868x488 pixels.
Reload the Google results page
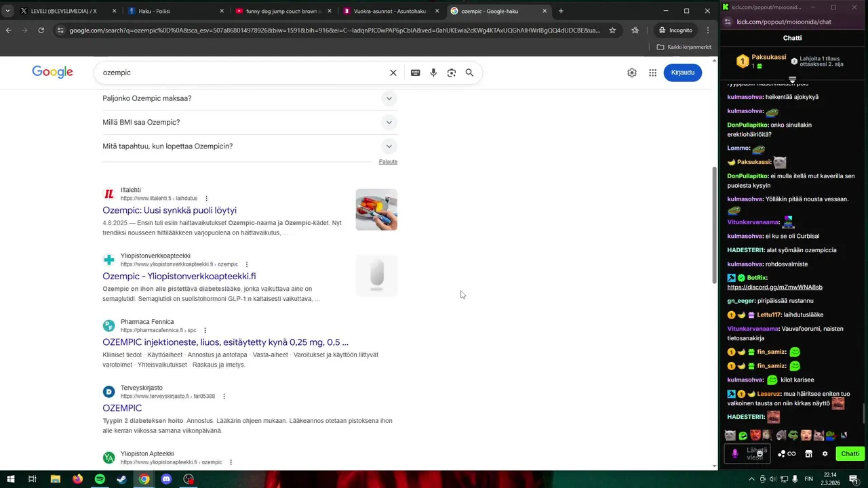pos(41,30)
